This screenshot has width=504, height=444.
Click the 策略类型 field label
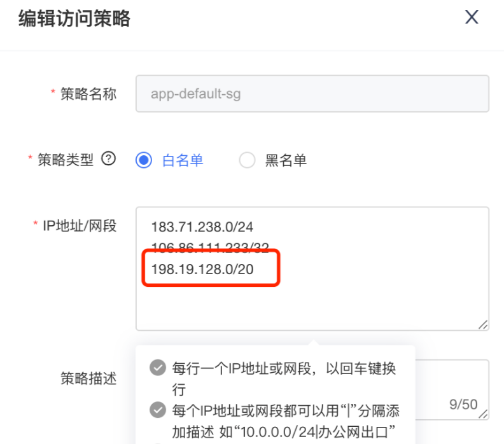click(x=66, y=160)
